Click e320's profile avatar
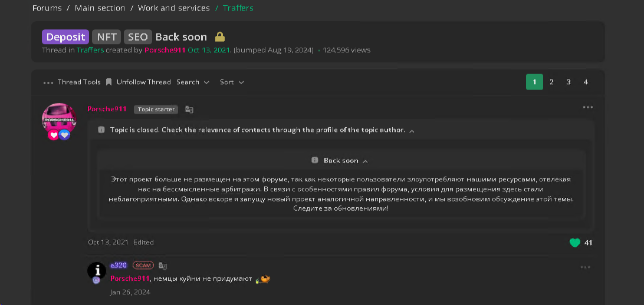Screen dimensions: 644x305 click(97, 270)
